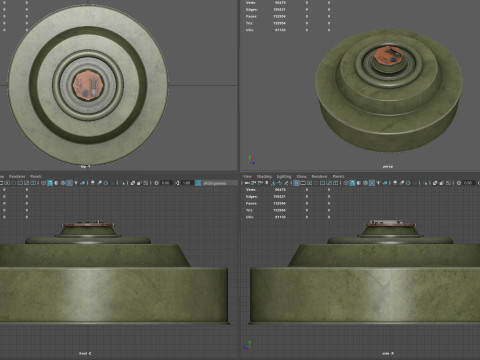Toggle gate mask in front view toolbar
480x360 pixels.
[13, 183]
